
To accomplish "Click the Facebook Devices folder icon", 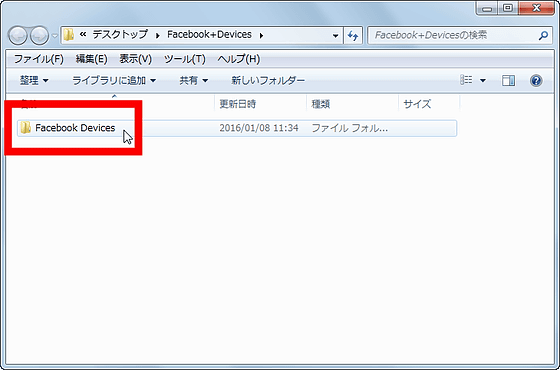I will pyautogui.click(x=25, y=128).
